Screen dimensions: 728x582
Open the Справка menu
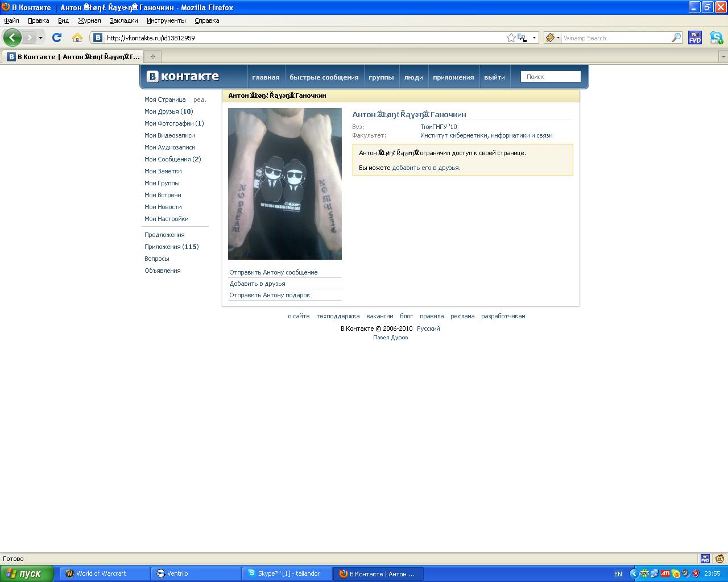207,20
